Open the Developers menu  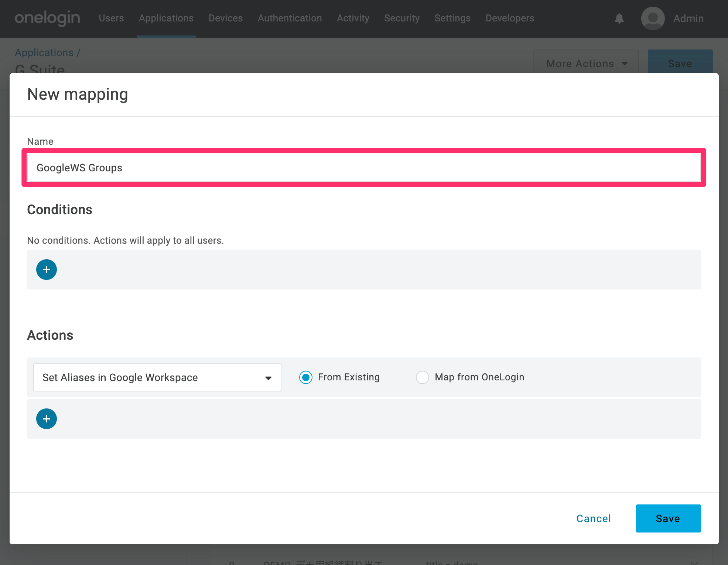click(510, 18)
